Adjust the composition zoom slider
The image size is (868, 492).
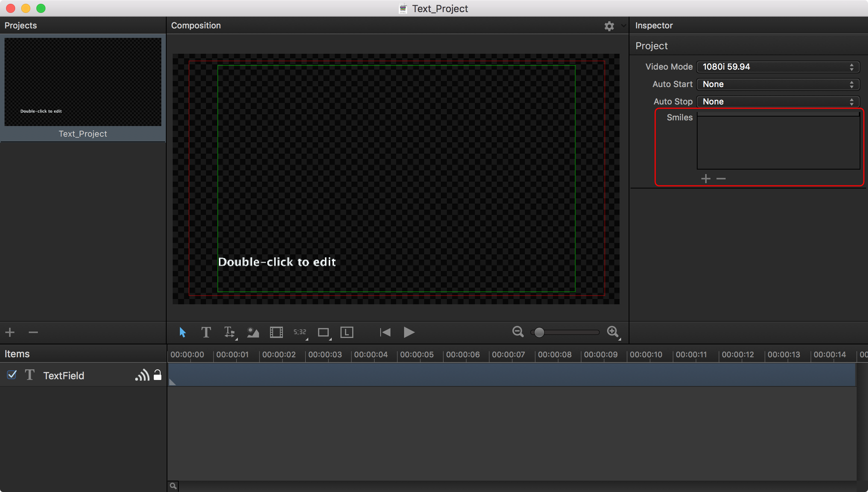[565, 332]
